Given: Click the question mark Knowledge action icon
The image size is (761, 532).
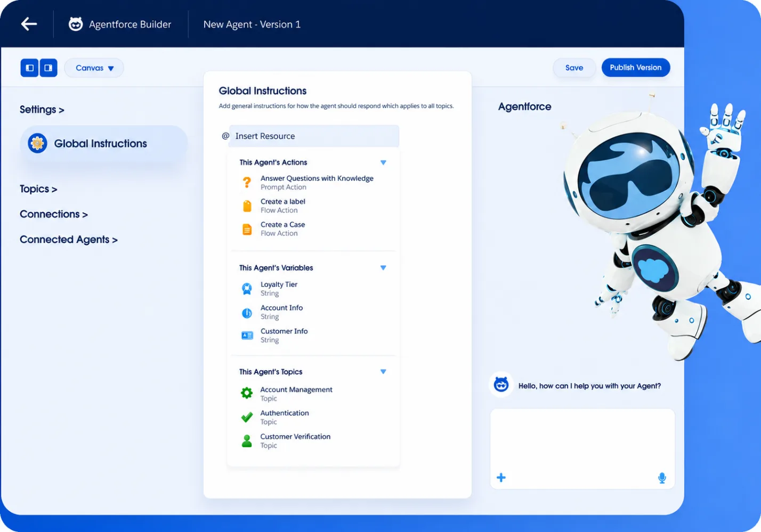Looking at the screenshot, I should (x=247, y=182).
